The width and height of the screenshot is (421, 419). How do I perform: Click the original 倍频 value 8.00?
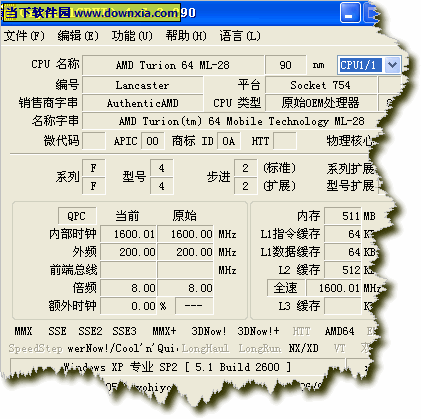coord(186,288)
